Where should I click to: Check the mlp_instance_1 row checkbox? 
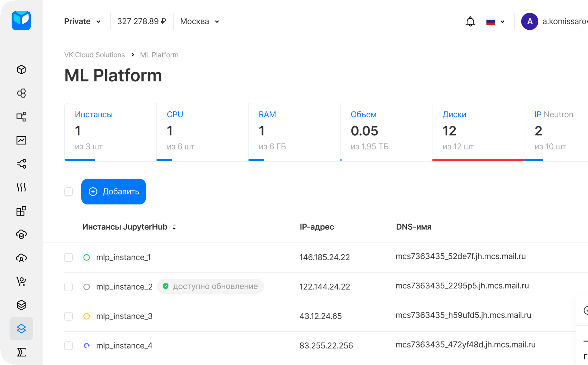click(x=68, y=257)
